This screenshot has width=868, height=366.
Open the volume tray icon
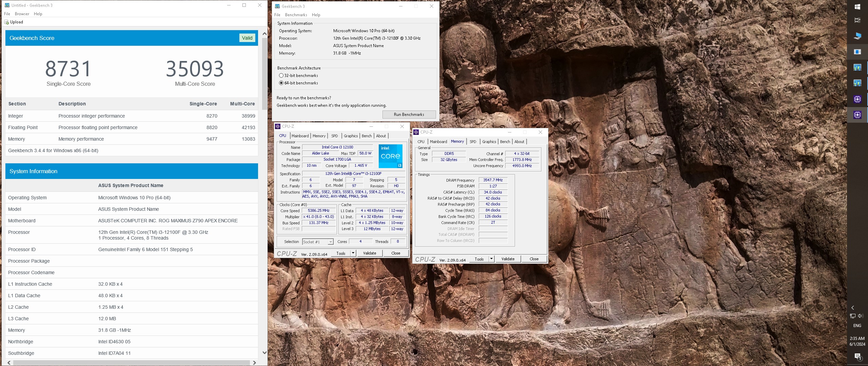[x=861, y=316]
